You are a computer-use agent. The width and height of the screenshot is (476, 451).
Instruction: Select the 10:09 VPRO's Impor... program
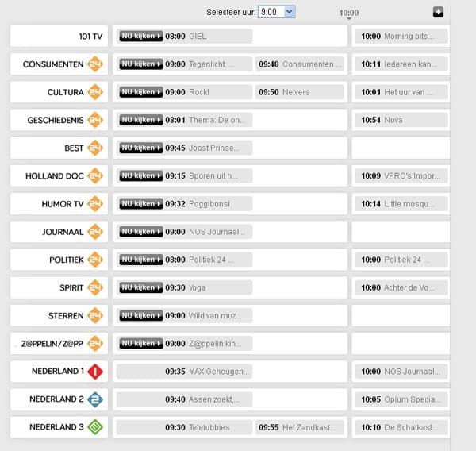(x=401, y=176)
